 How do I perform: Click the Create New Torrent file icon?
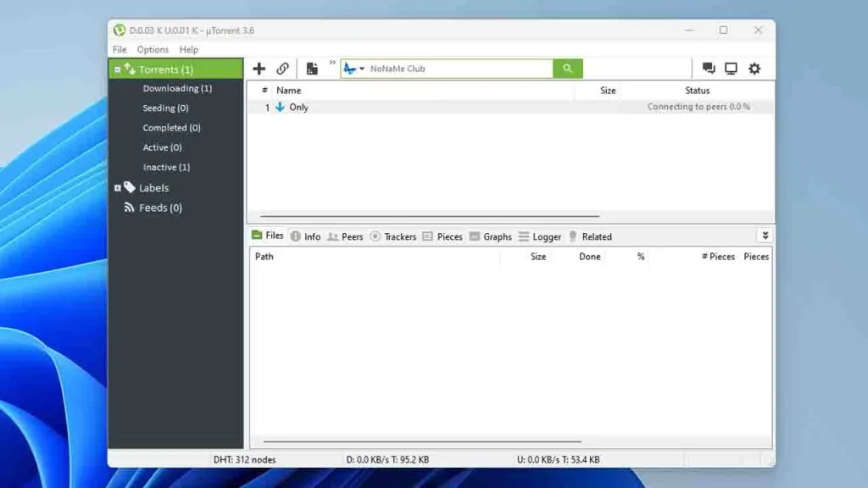click(x=312, y=69)
